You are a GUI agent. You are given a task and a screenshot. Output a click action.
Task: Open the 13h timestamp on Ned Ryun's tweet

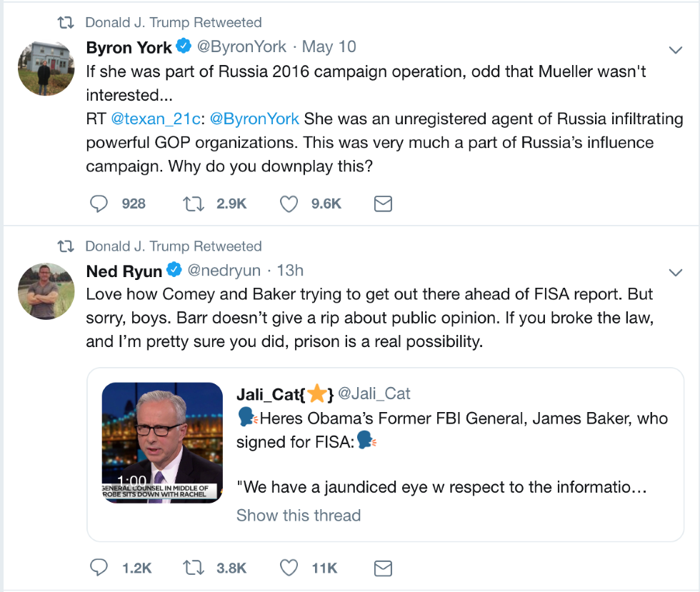(290, 271)
